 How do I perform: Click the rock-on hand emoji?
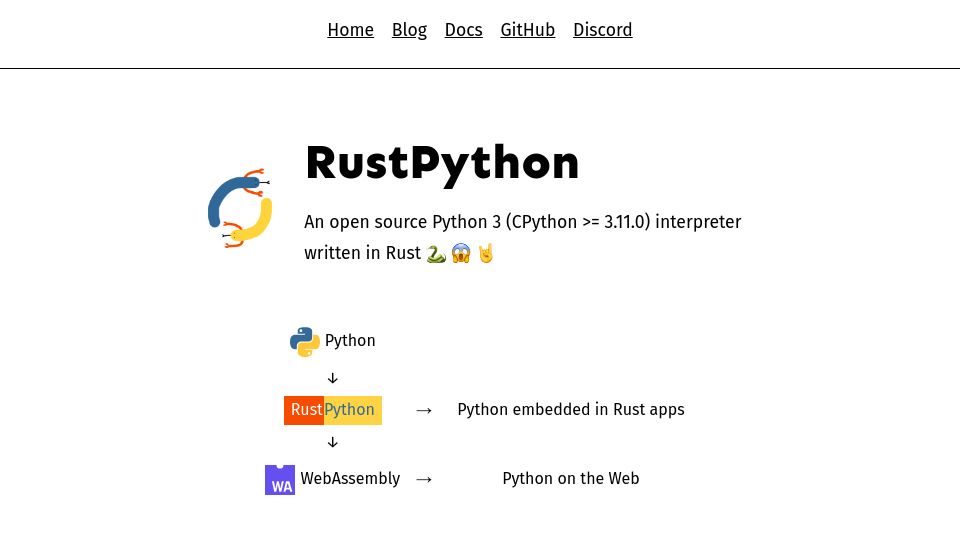pos(486,253)
